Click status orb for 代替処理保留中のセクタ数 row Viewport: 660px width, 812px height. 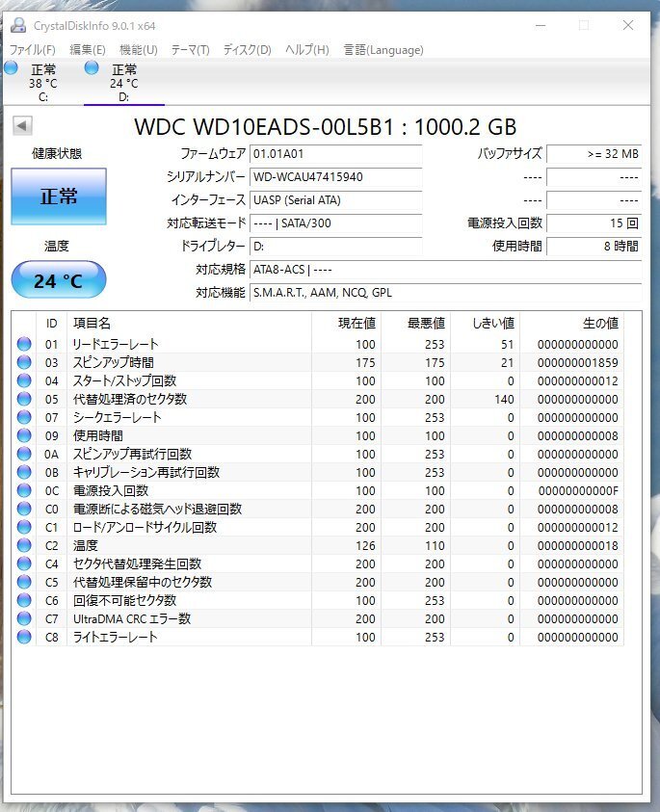coord(24,582)
